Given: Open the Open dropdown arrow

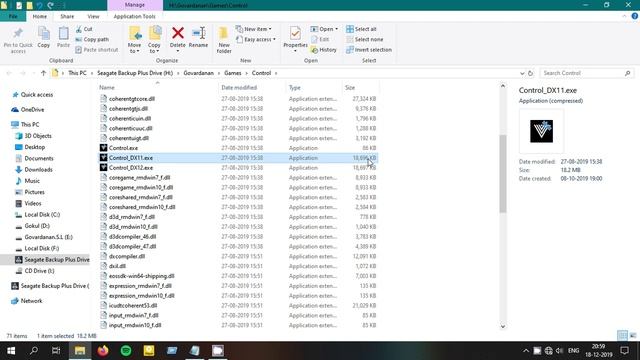Looking at the screenshot, I should [336, 29].
